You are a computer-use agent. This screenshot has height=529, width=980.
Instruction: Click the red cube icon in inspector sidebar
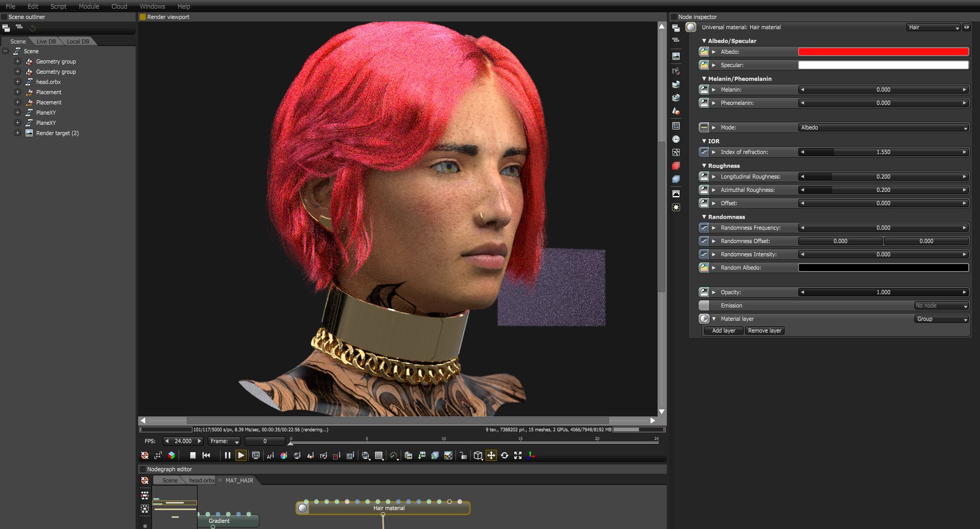coord(676,166)
